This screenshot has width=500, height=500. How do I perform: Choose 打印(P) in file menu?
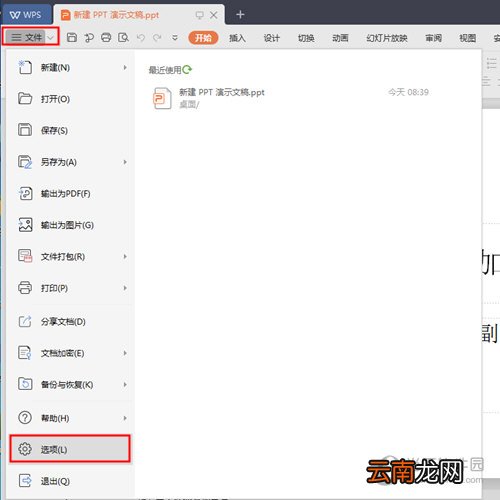pos(70,288)
